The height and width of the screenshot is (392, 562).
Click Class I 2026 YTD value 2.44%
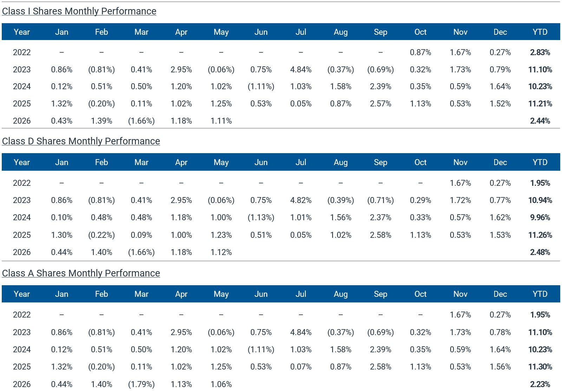540,121
